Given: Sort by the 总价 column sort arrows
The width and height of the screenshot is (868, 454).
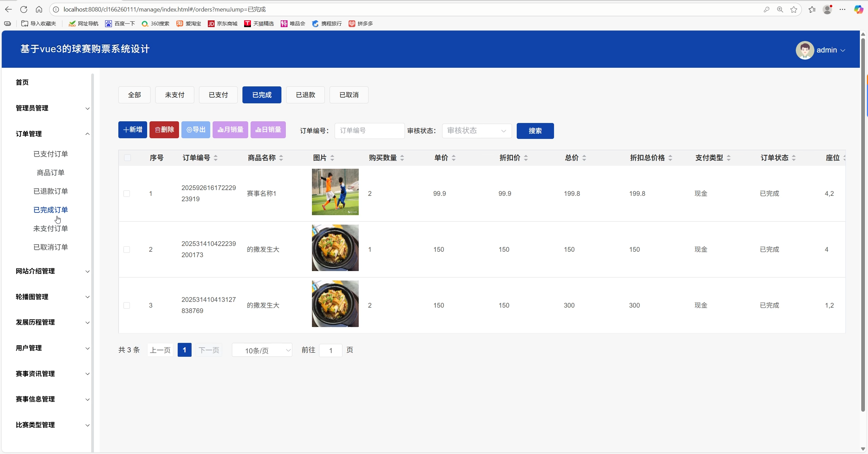Looking at the screenshot, I should (584, 158).
